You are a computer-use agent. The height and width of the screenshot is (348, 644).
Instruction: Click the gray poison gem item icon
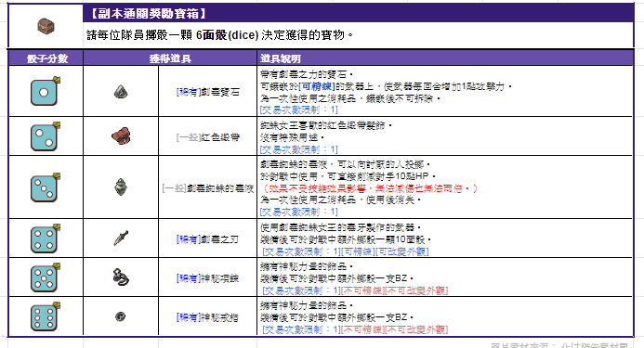click(x=121, y=92)
